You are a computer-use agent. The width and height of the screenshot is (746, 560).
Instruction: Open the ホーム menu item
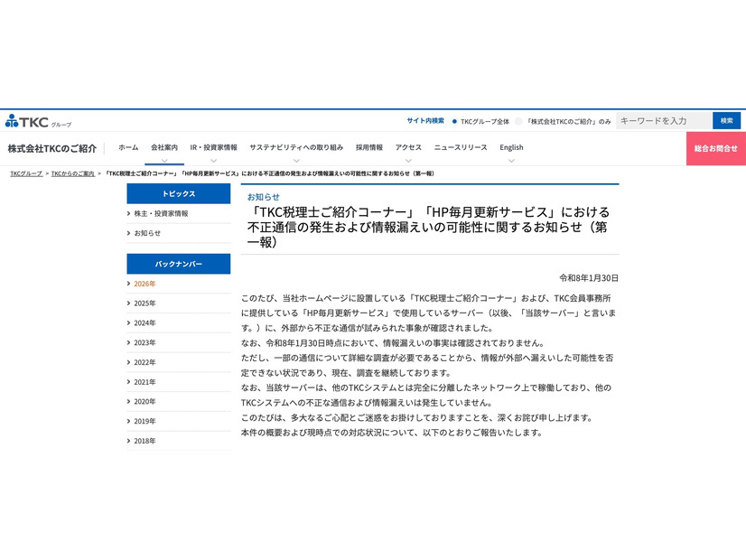(126, 146)
